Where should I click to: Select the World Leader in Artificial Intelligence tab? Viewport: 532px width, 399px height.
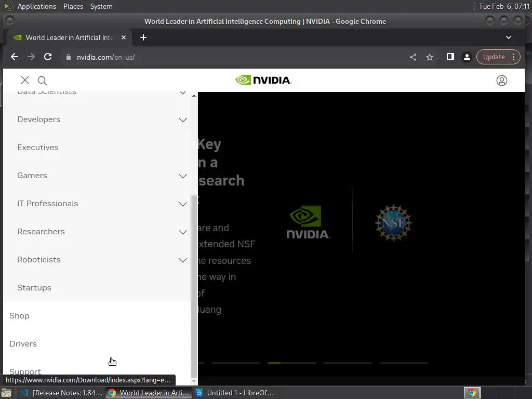click(x=69, y=37)
